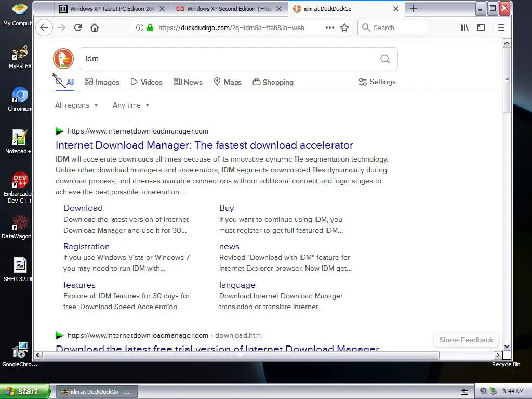
Task: Open the language sitelink
Action: point(237,285)
